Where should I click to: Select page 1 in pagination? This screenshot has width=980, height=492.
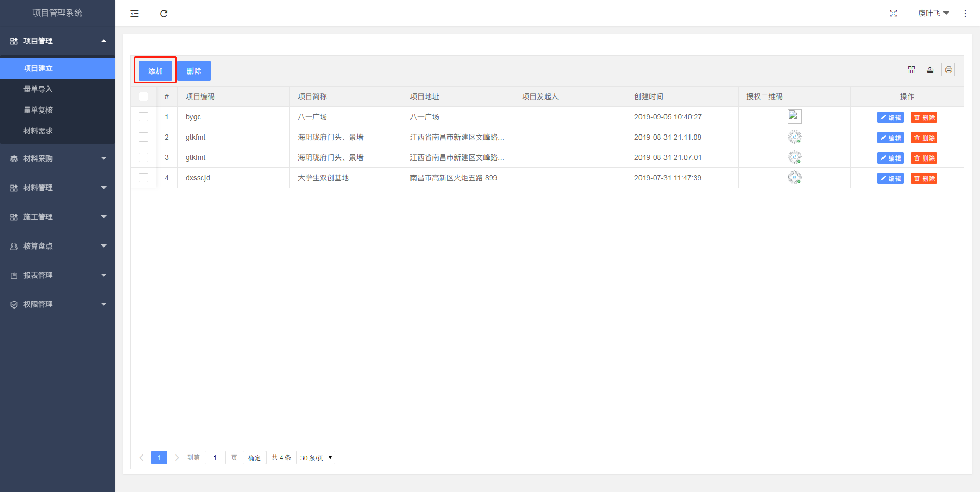point(159,458)
